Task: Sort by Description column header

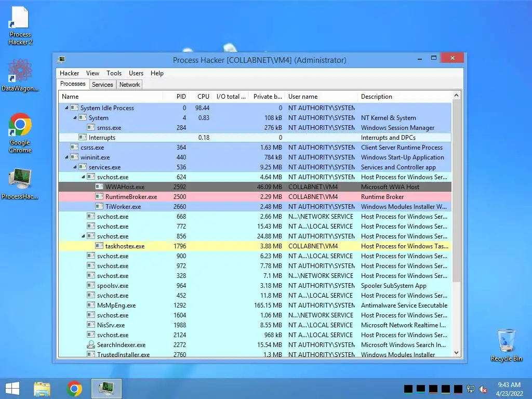Action: (x=405, y=97)
